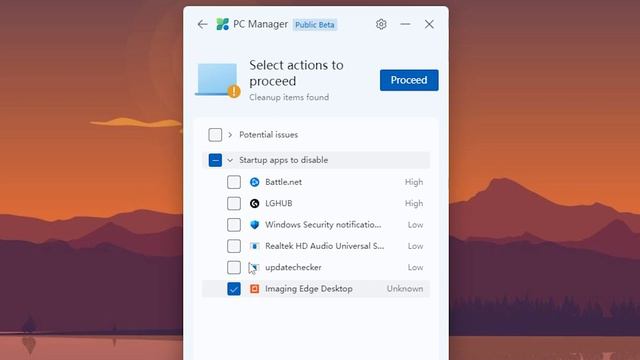640x360 pixels.
Task: Uncheck the Imaging Edge Desktop checkbox
Action: [234, 289]
